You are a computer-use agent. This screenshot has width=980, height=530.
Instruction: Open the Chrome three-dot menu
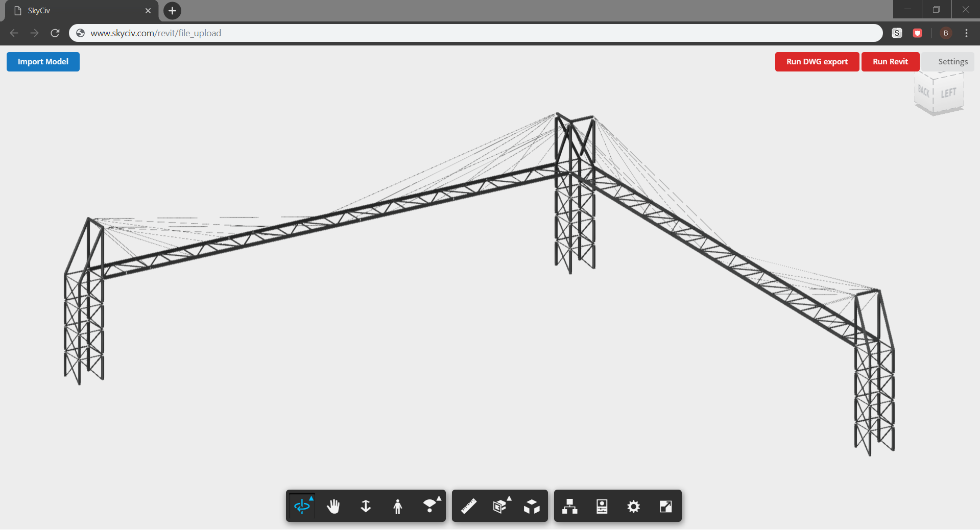tap(966, 33)
